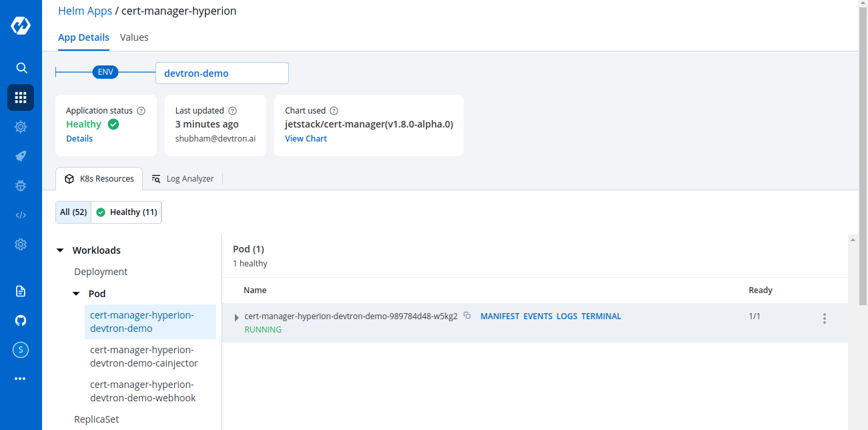
Task: Collapse the Workloads tree section
Action: click(x=59, y=250)
